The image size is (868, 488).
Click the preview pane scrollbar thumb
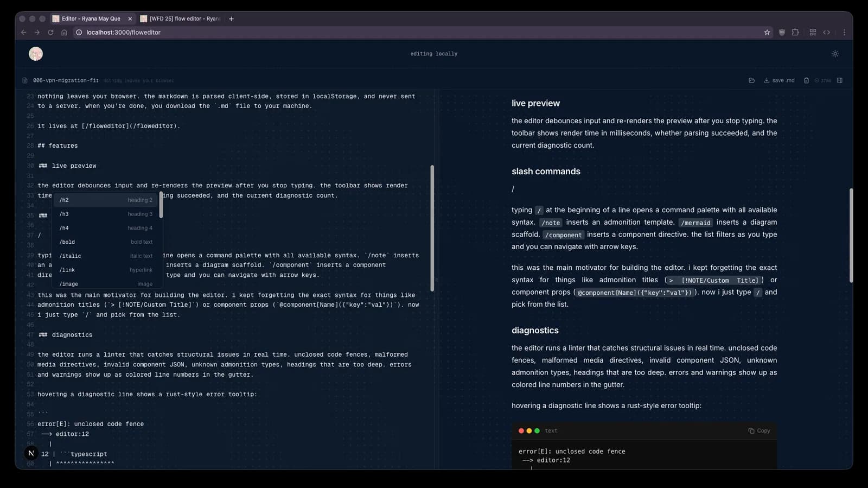click(x=851, y=235)
